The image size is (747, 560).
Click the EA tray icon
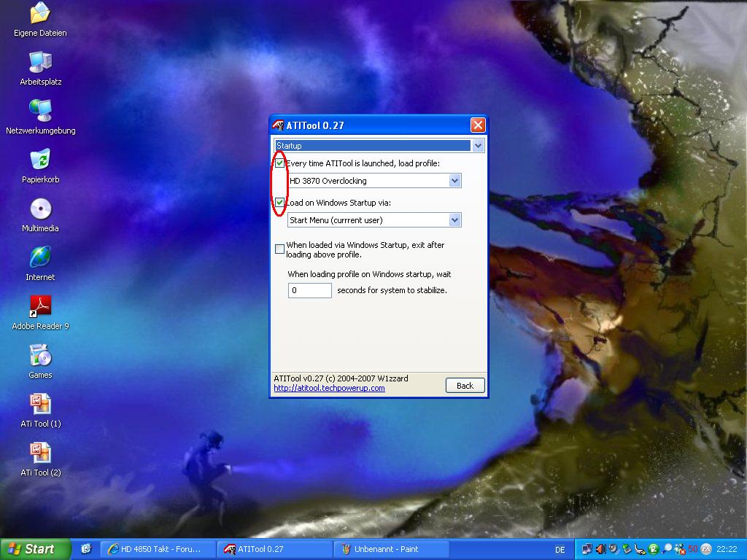pos(705,549)
